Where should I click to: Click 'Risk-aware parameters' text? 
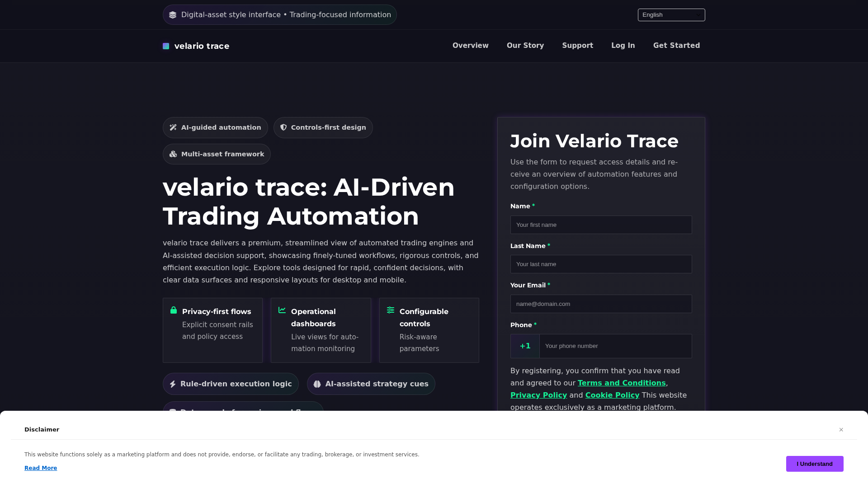[x=419, y=343]
